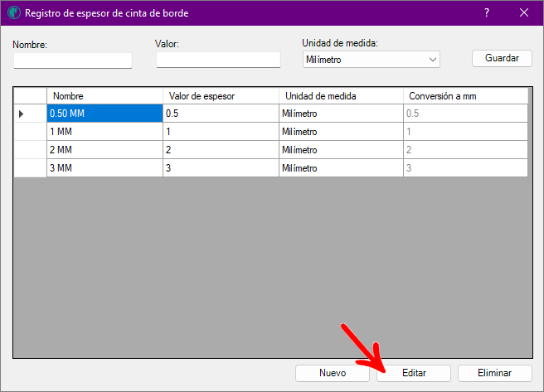544x392 pixels.
Task: Select the 1 MM name cell
Action: pyautogui.click(x=104, y=132)
